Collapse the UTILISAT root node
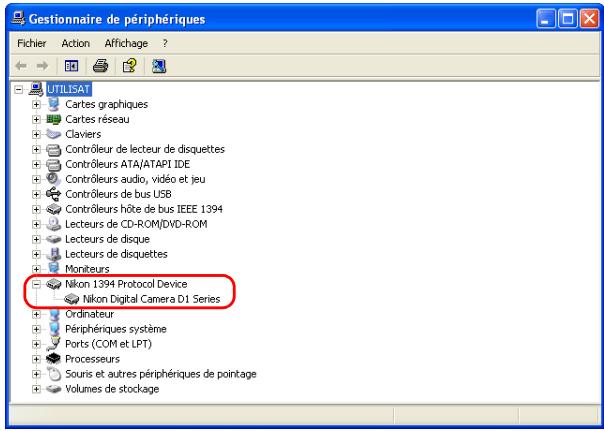This screenshot has height=431, width=604. coord(18,89)
